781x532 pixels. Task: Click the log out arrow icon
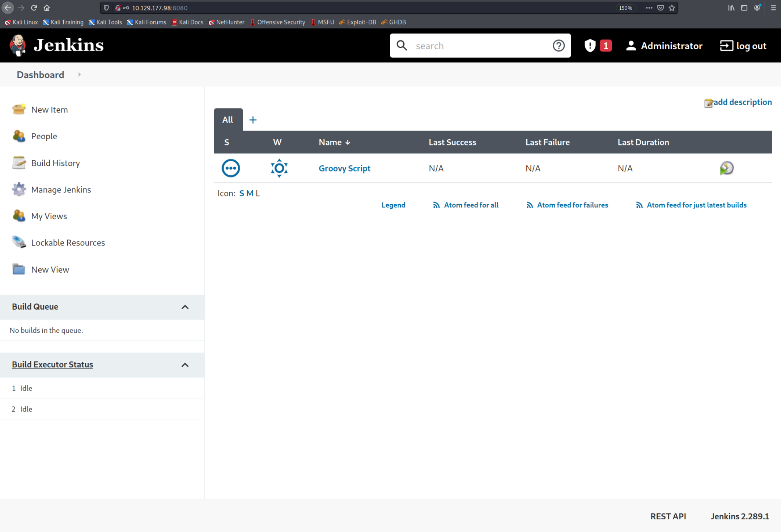tap(726, 46)
